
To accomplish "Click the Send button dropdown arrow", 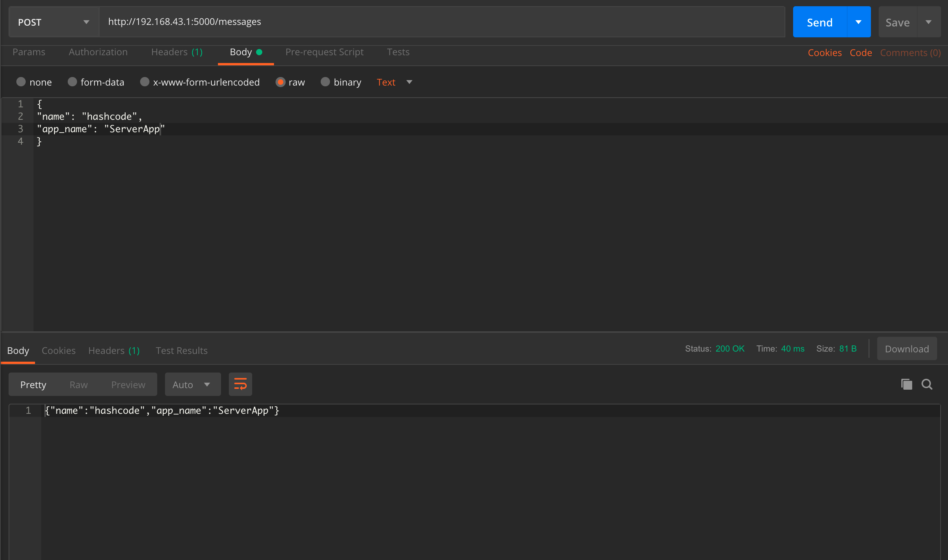I will pyautogui.click(x=858, y=22).
